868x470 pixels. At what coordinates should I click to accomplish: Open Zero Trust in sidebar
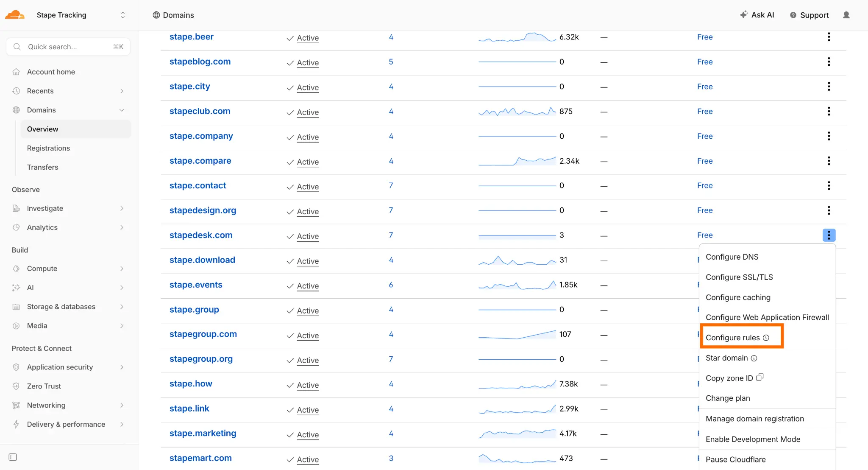(44, 386)
